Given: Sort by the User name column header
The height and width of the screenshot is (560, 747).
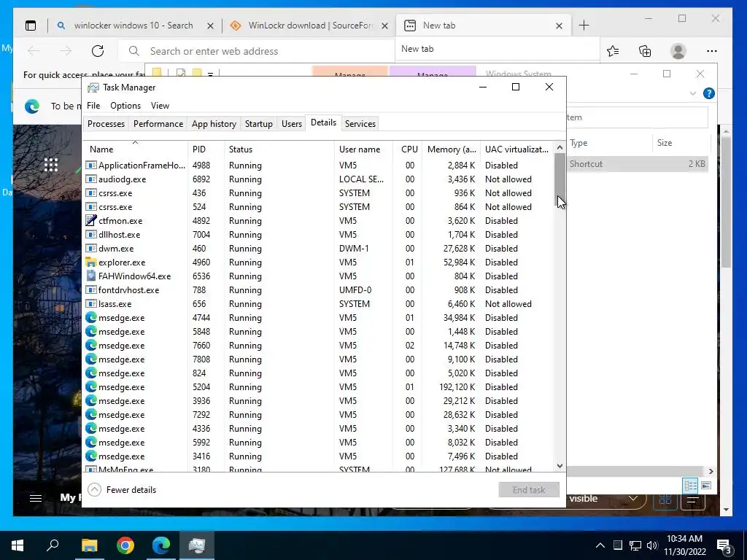Looking at the screenshot, I should (363, 149).
